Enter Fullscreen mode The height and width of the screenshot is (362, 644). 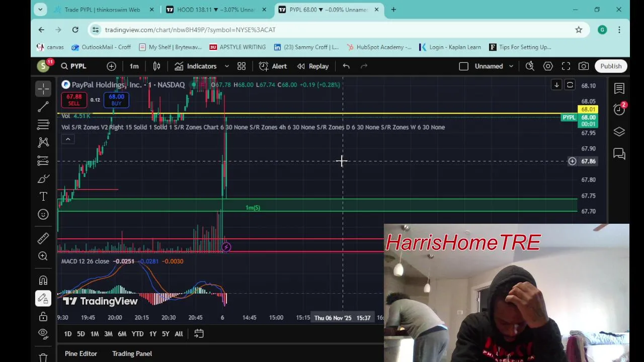566,66
